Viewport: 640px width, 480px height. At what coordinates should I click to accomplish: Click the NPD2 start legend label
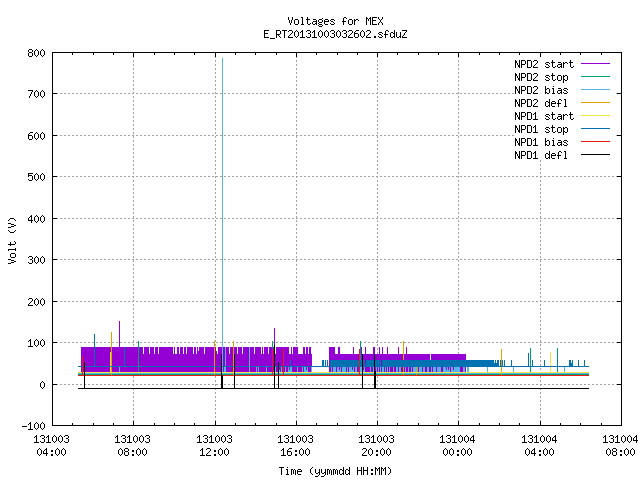click(544, 64)
